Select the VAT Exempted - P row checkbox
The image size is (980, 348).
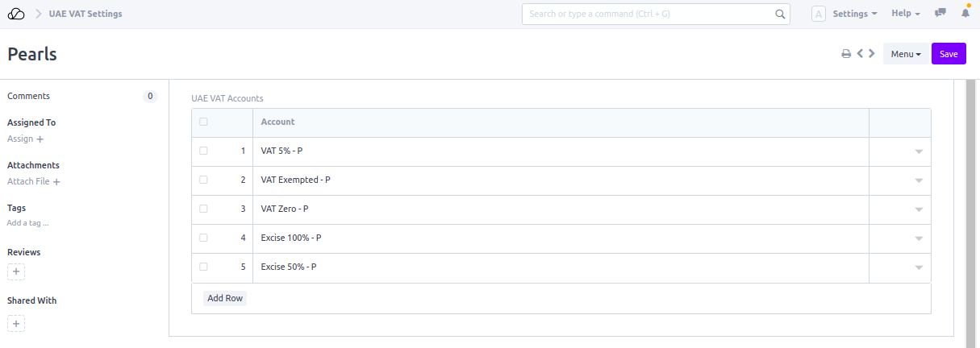pos(203,180)
